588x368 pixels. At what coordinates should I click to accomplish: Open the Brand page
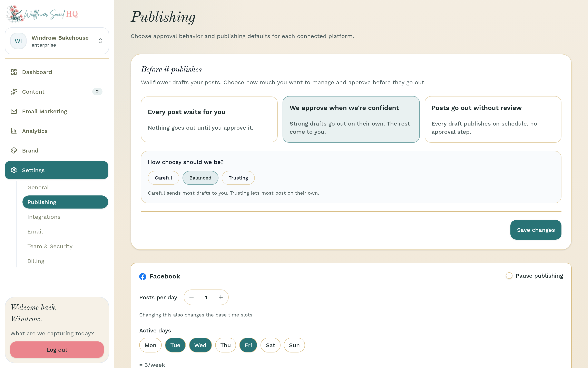tap(56, 151)
